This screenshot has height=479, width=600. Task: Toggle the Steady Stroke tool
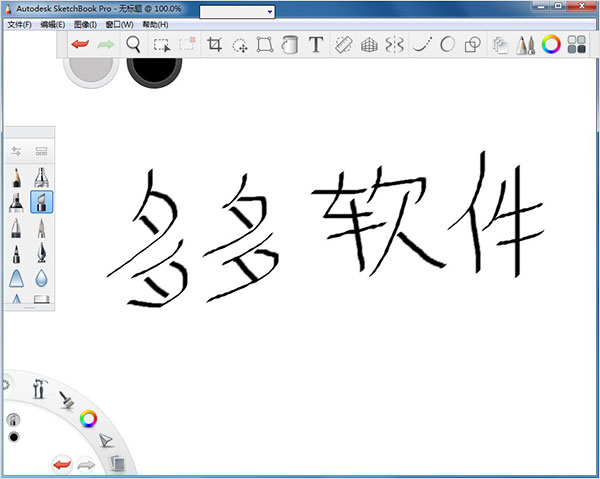[422, 45]
